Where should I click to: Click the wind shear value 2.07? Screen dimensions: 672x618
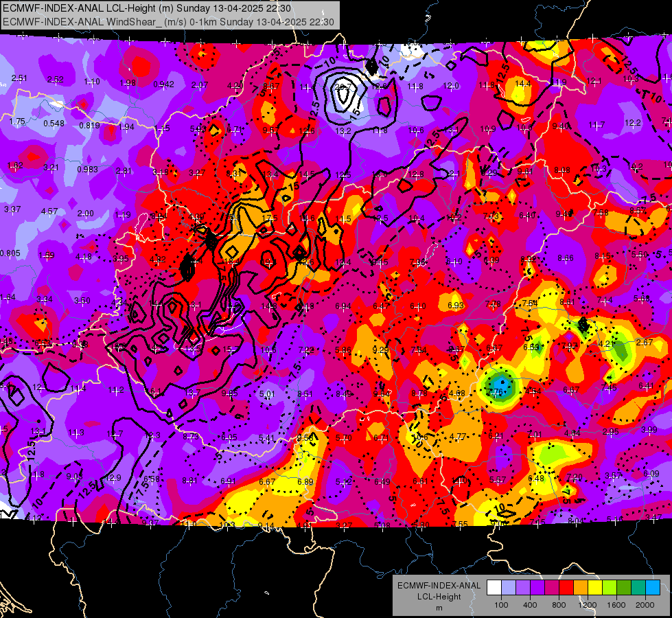(200, 85)
